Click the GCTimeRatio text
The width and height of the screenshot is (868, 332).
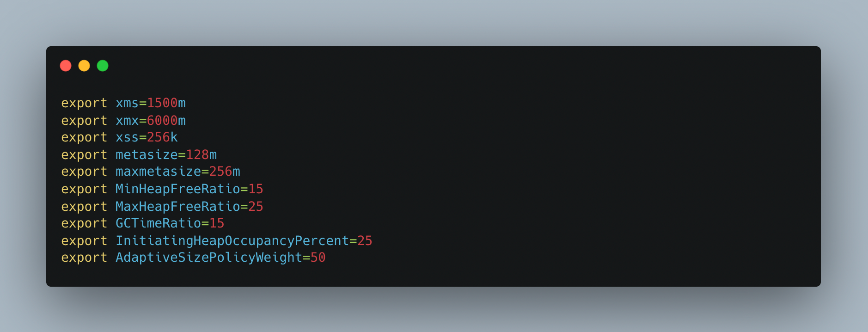tap(158, 223)
